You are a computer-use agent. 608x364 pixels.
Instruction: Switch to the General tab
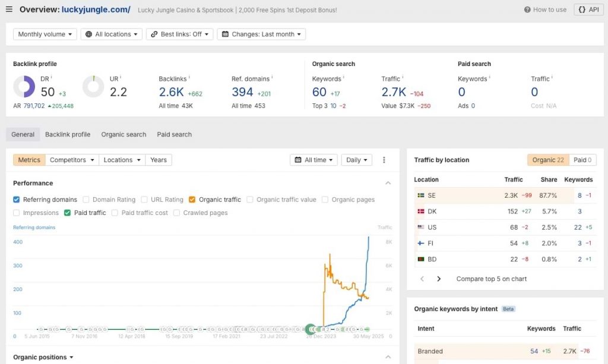point(23,135)
